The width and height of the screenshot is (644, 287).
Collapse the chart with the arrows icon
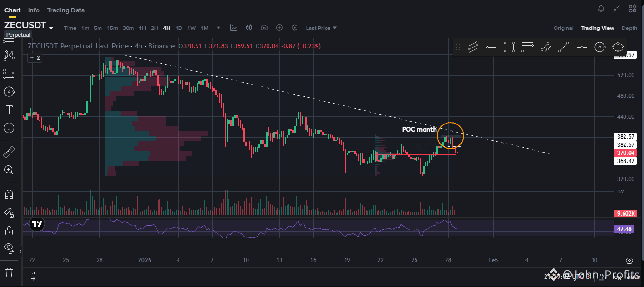point(617,9)
